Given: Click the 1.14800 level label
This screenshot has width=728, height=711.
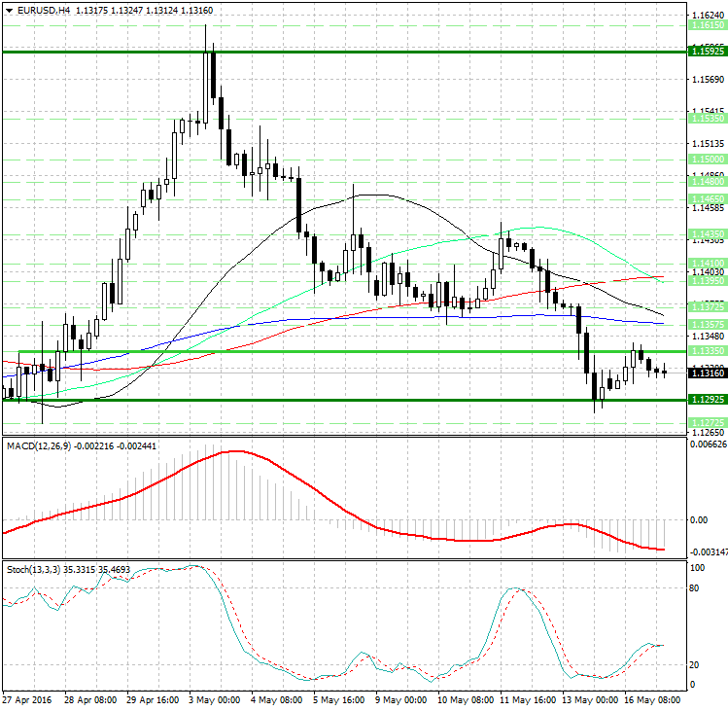Looking at the screenshot, I should 708,181.
